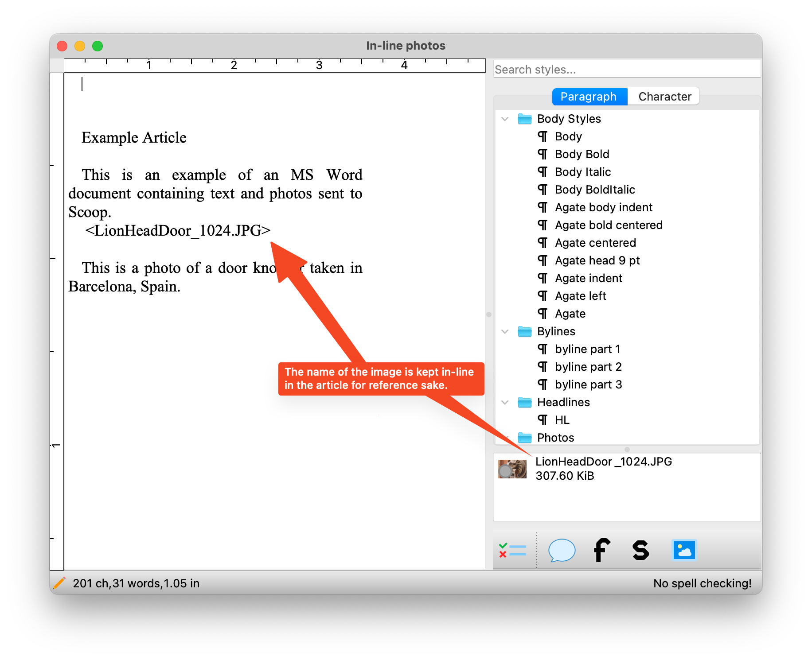Image resolution: width=812 pixels, height=660 pixels.
Task: Collapse the Bylines group chevron
Action: click(505, 331)
